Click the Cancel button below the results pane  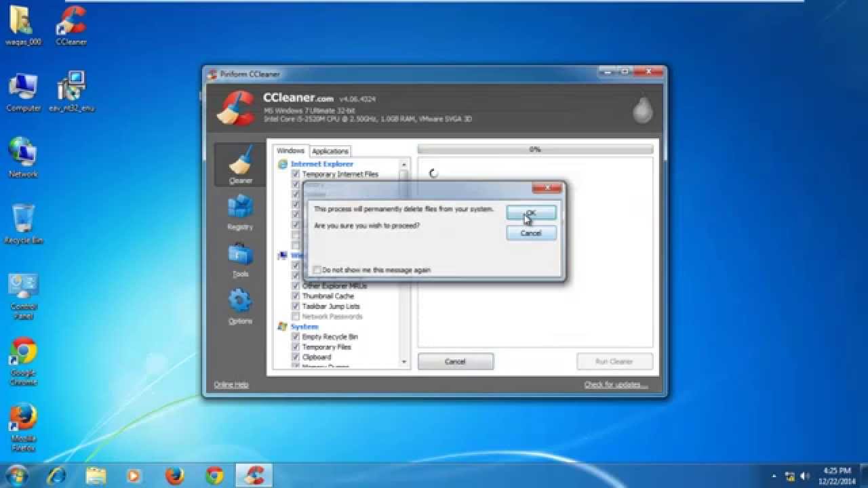tap(456, 361)
